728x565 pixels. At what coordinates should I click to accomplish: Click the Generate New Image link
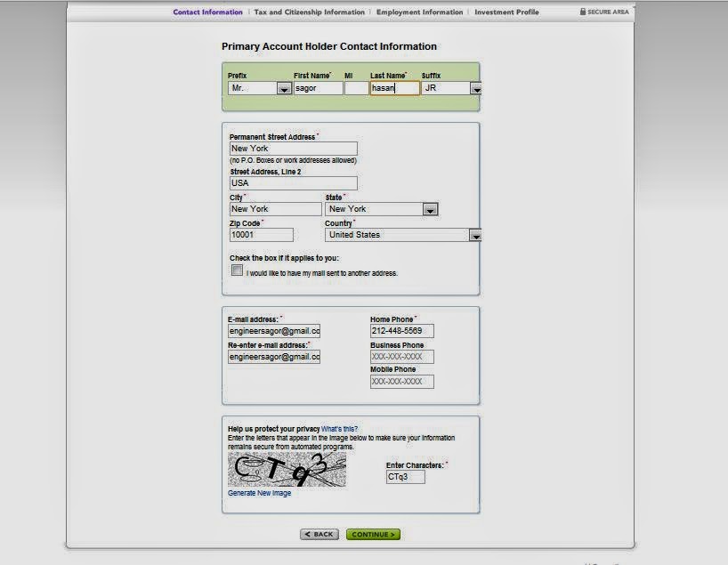coord(259,493)
